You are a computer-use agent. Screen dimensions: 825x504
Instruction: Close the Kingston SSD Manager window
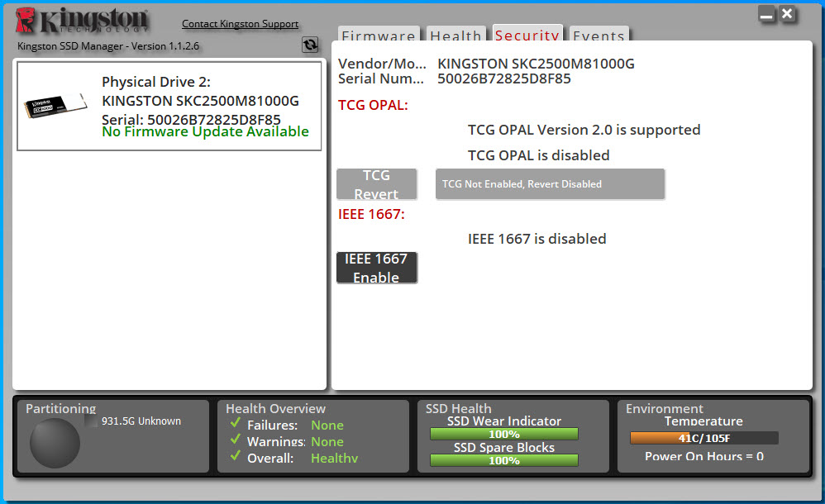[x=787, y=14]
